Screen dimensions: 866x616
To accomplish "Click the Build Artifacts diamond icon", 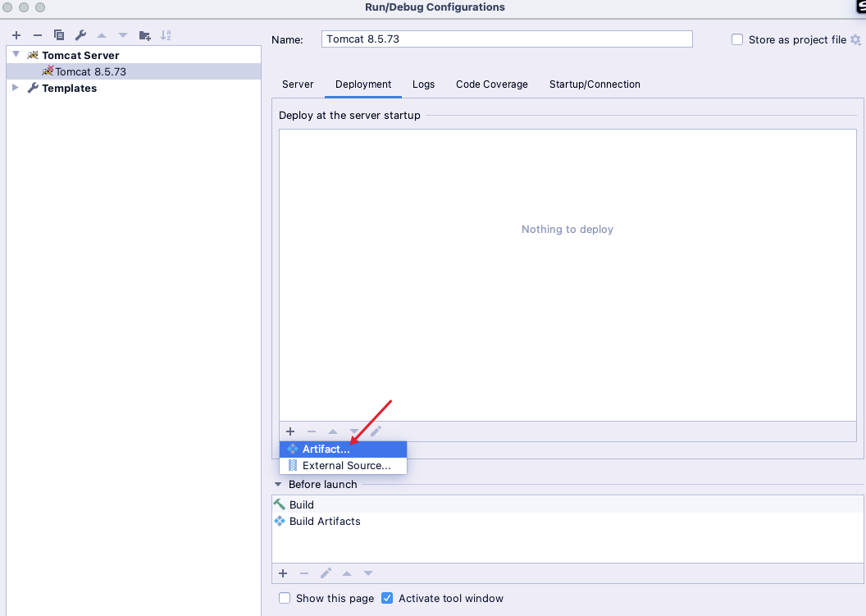I will [280, 521].
